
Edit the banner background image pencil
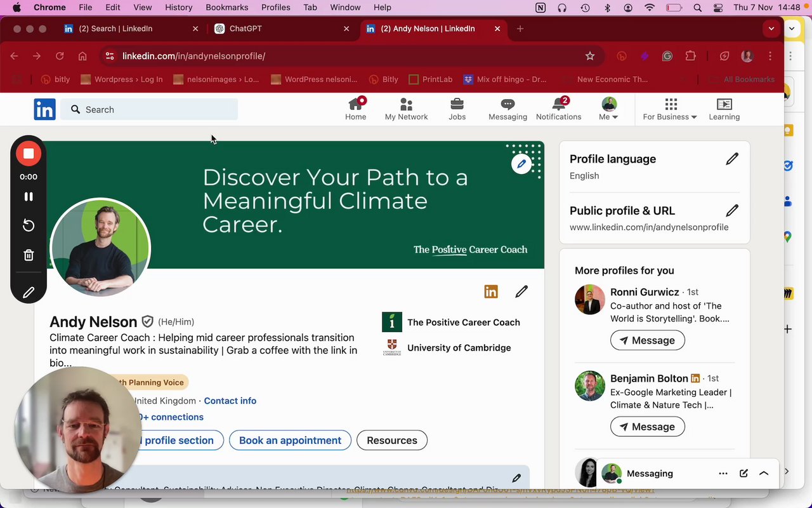click(x=521, y=164)
